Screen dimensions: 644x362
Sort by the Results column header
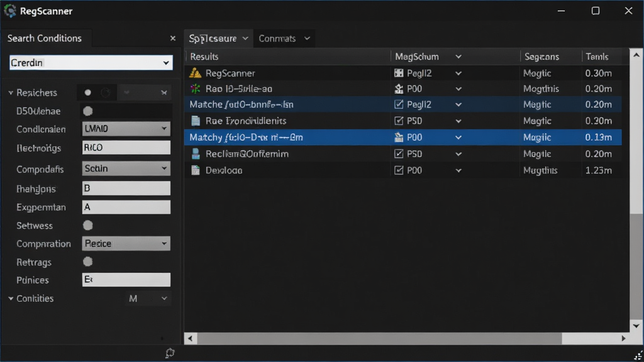pyautogui.click(x=287, y=57)
